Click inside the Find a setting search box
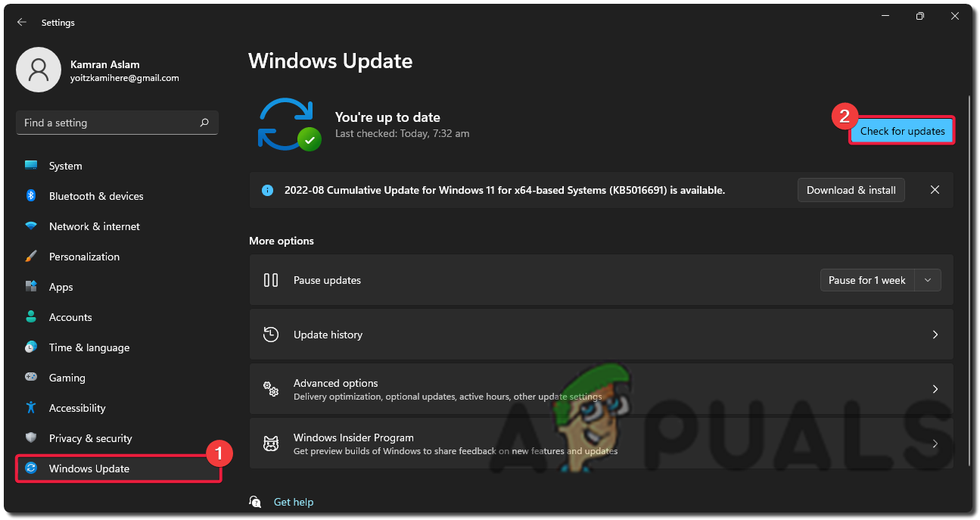Image resolution: width=980 pixels, height=520 pixels. click(x=117, y=123)
